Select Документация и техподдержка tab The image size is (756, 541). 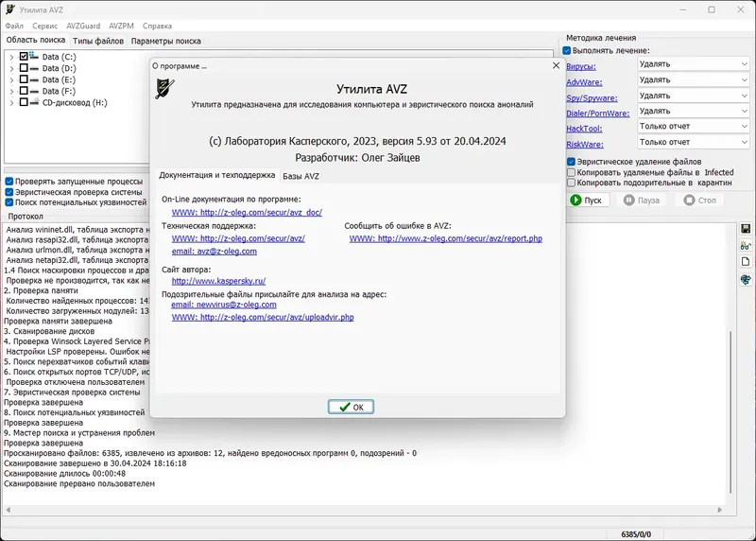[217, 175]
